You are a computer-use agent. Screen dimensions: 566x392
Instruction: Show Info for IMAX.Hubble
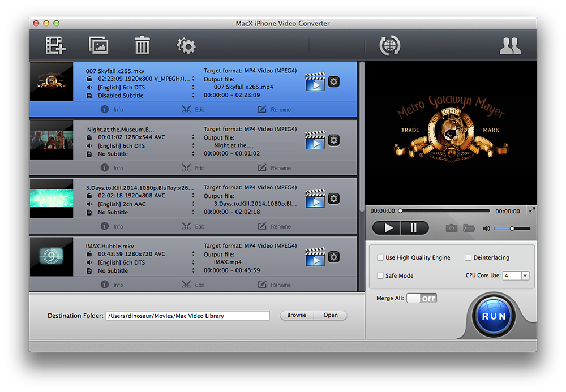pyautogui.click(x=112, y=285)
